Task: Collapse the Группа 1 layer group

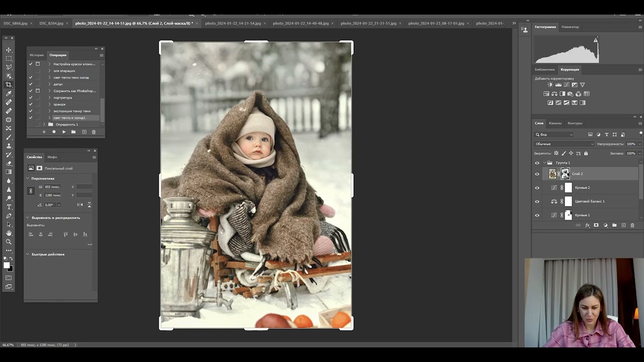Action: click(x=544, y=163)
